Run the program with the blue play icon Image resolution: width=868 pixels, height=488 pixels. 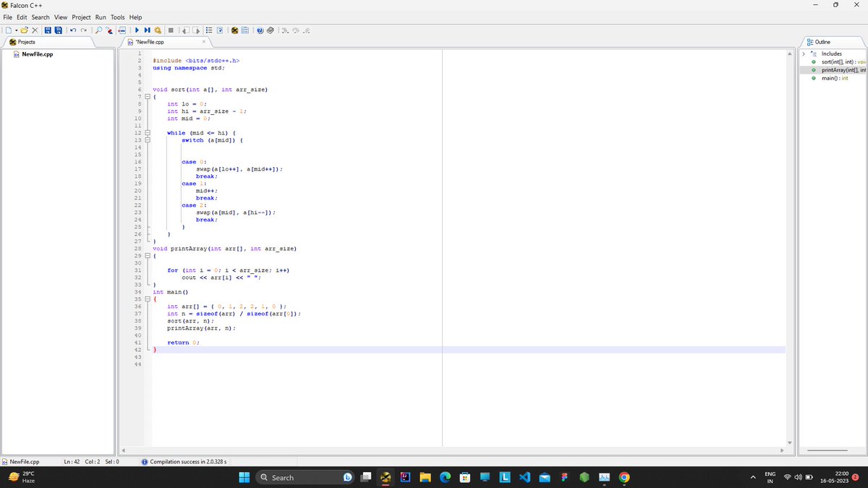[137, 30]
